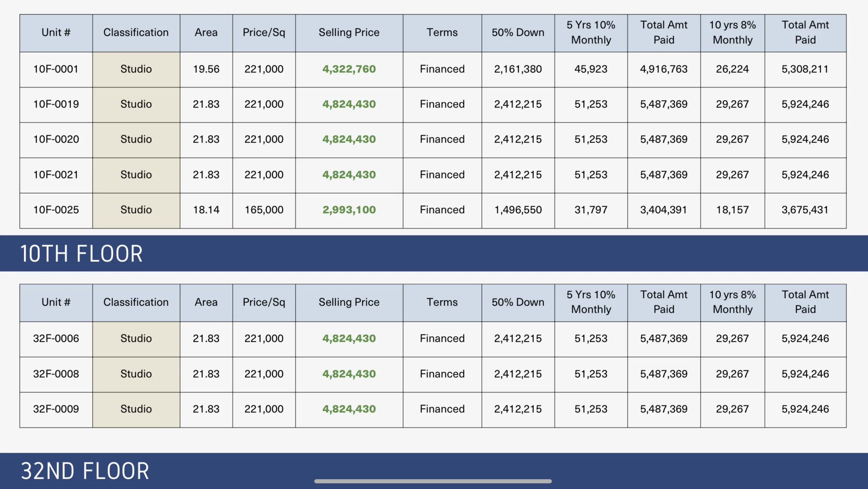Image resolution: width=868 pixels, height=489 pixels.
Task: Click the 32ND FLOOR banner heading
Action: 85,471
